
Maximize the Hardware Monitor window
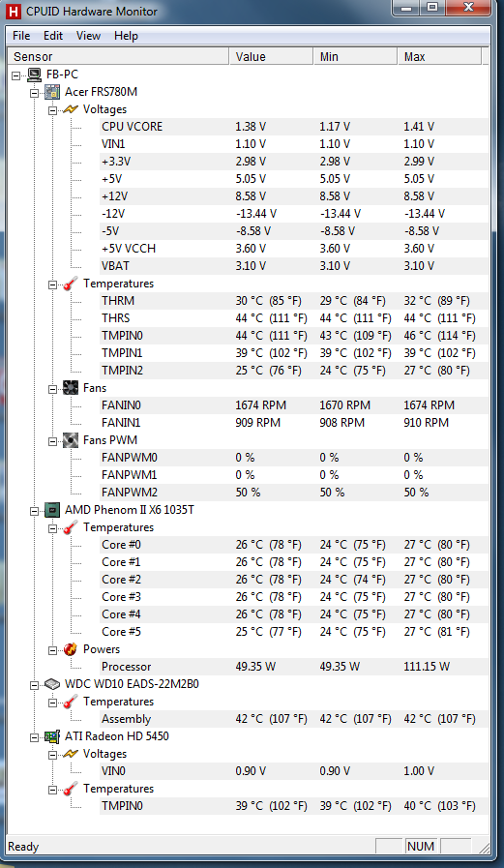click(x=432, y=7)
